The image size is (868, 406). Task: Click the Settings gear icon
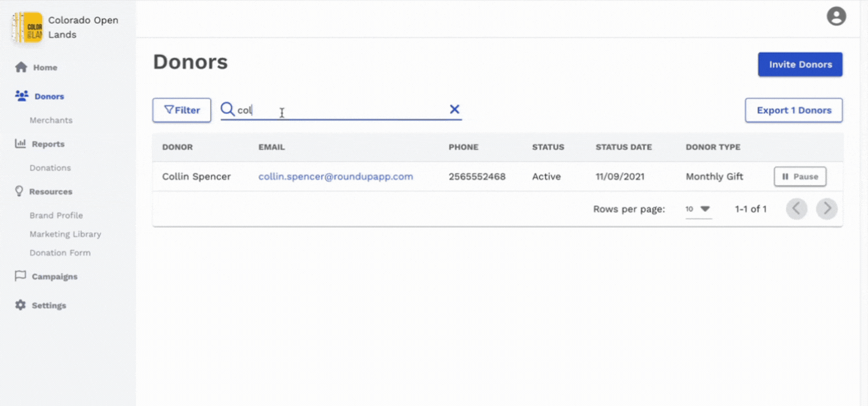click(20, 305)
